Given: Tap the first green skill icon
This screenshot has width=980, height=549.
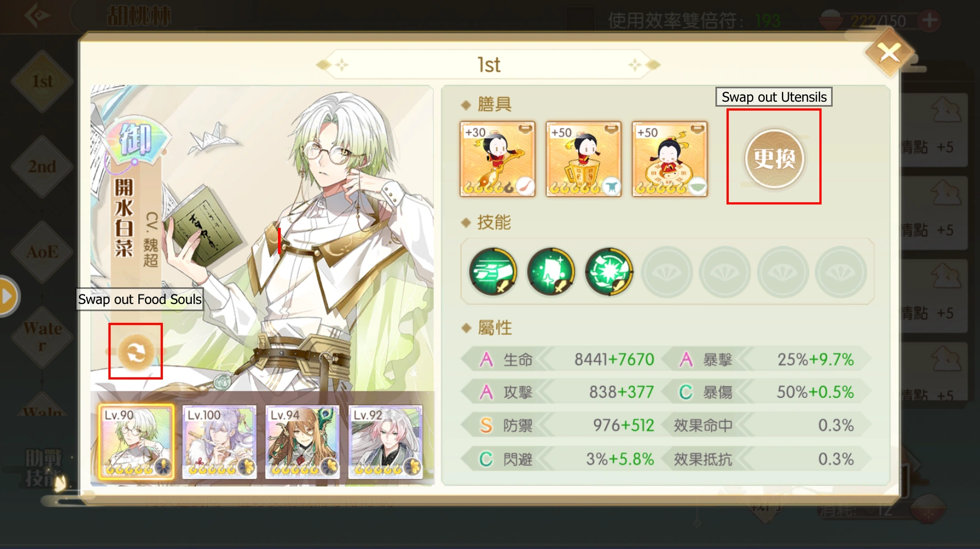Looking at the screenshot, I should click(x=493, y=272).
